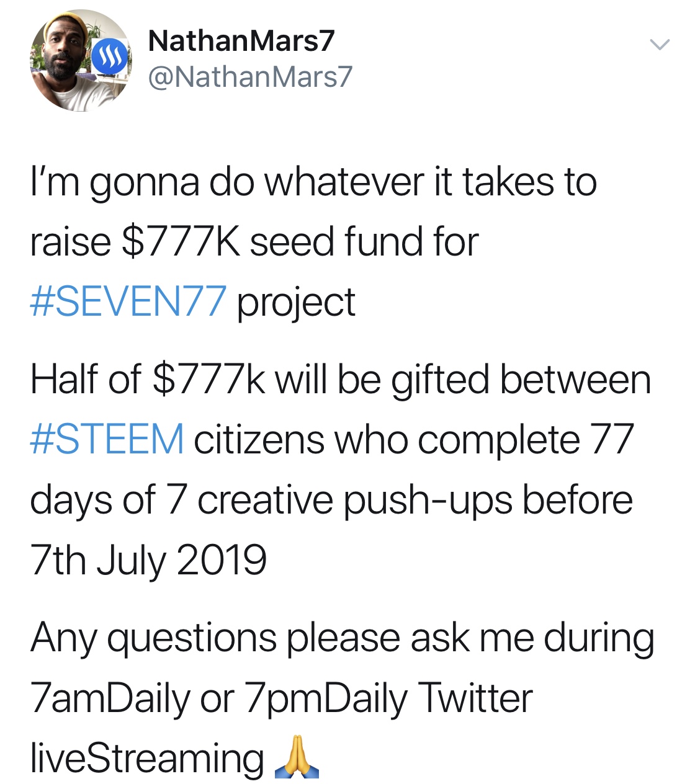Open the bold NathanMars7 display name
The image size is (677, 784).
241,41
